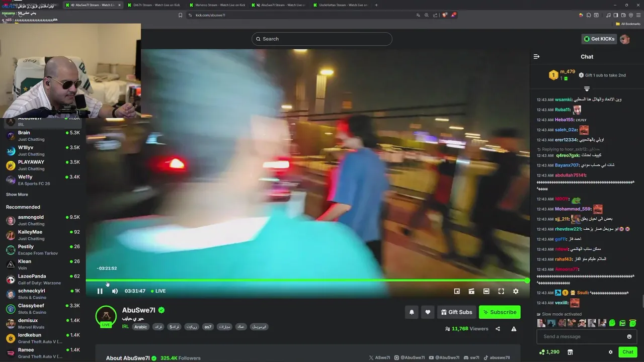Image resolution: width=644 pixels, height=362 pixels.
Task: Open Brain channel in sidebar
Action: [x=43, y=136]
